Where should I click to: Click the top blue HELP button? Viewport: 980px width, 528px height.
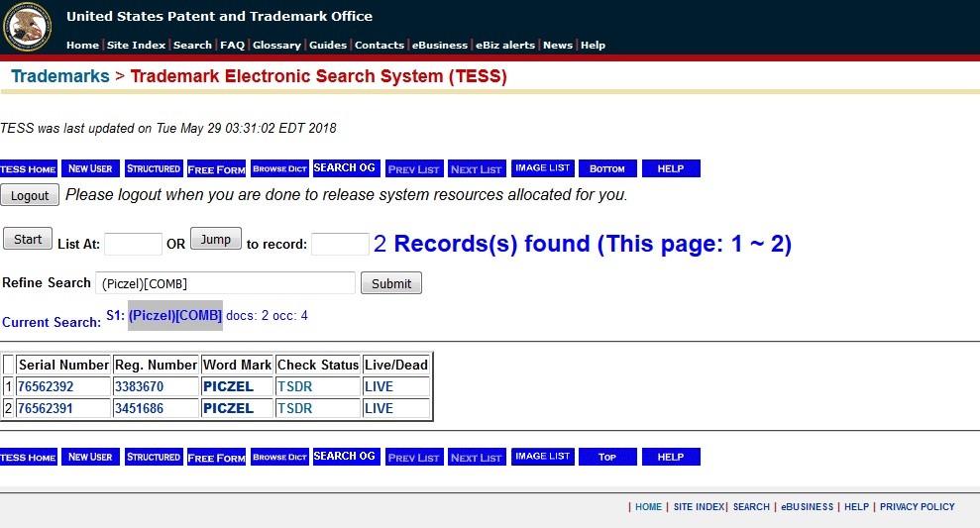click(671, 168)
